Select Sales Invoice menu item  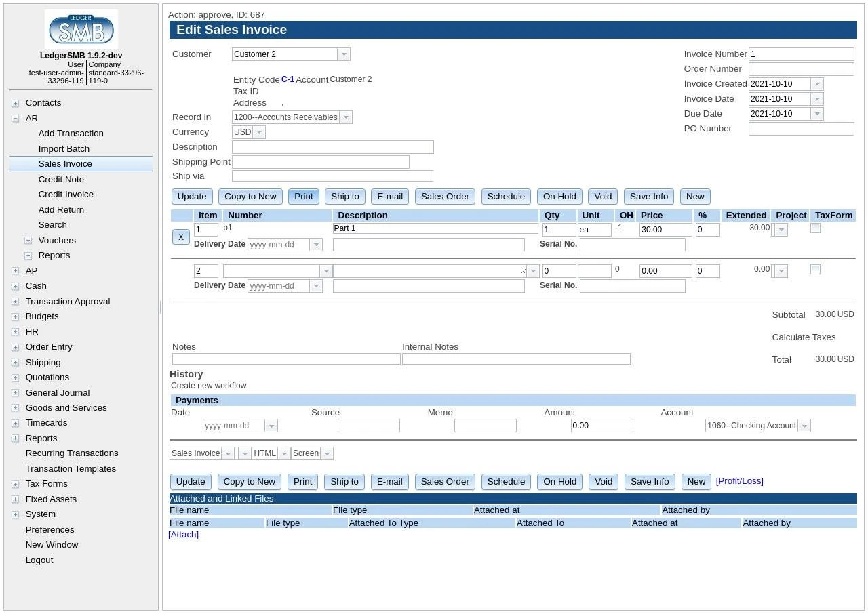65,164
